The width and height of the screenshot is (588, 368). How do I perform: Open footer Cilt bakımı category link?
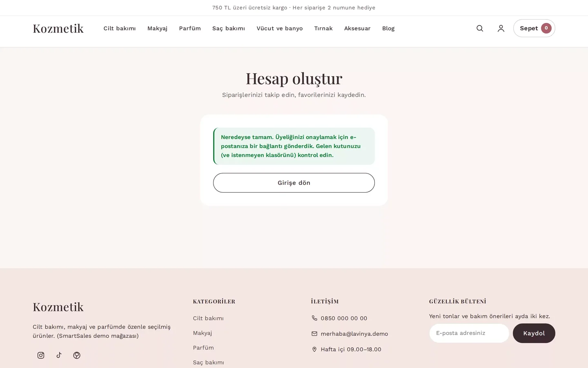(x=208, y=318)
